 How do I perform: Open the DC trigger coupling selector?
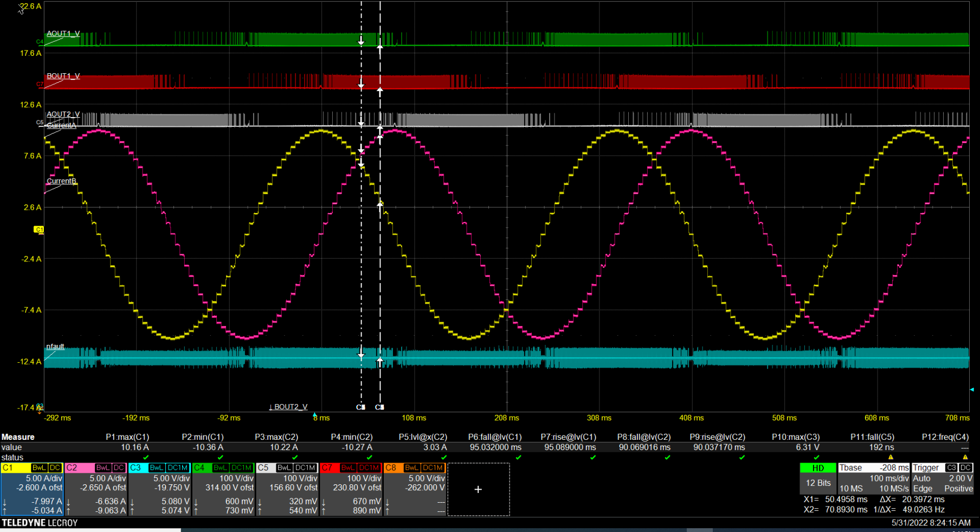tap(965, 467)
